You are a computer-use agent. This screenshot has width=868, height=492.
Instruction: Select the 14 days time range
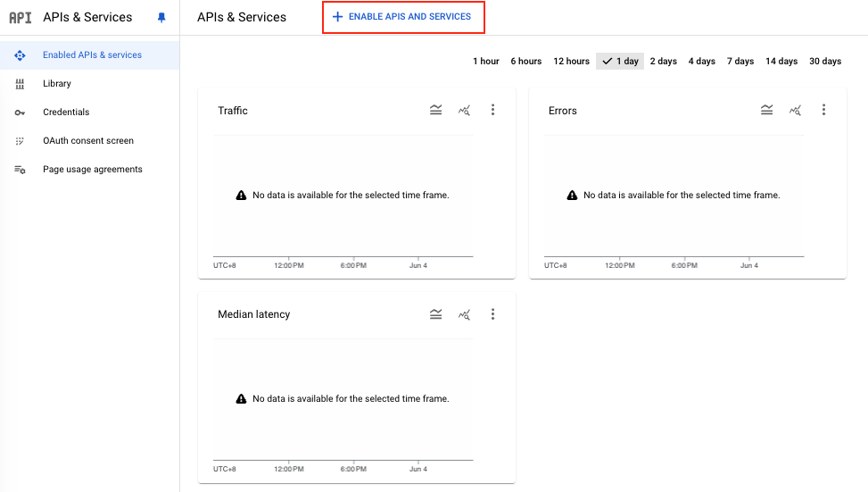(x=781, y=61)
